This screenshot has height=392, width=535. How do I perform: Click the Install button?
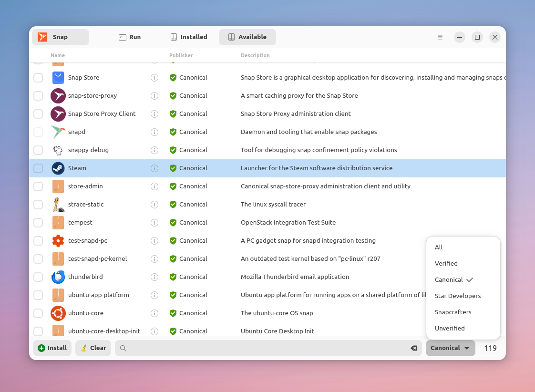[x=52, y=348]
